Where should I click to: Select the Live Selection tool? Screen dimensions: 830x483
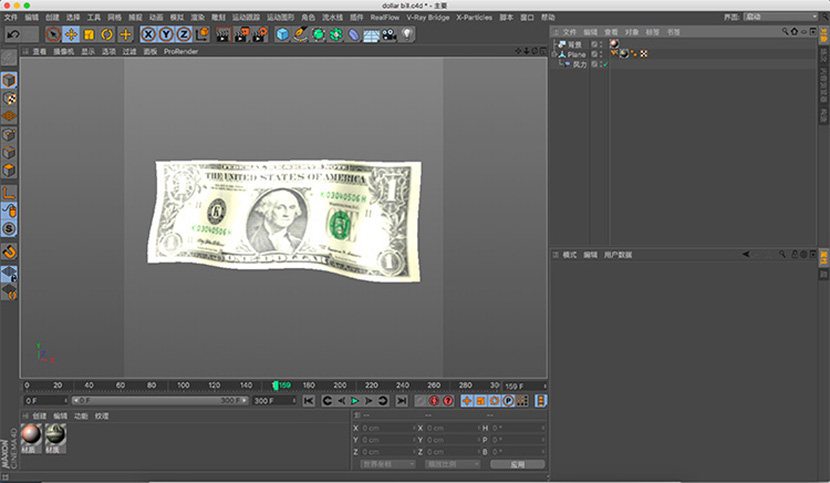pos(53,34)
